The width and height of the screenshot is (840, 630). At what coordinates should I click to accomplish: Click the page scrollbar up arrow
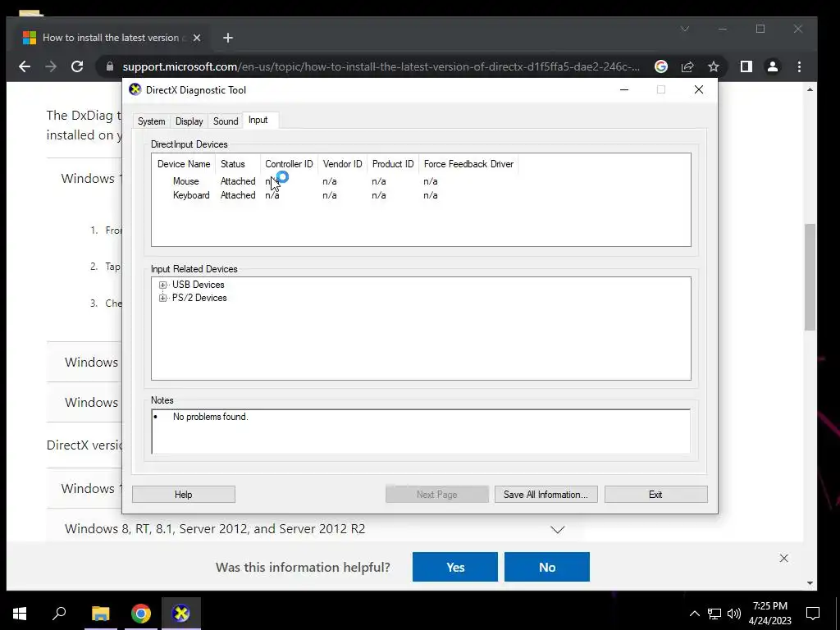(x=810, y=89)
